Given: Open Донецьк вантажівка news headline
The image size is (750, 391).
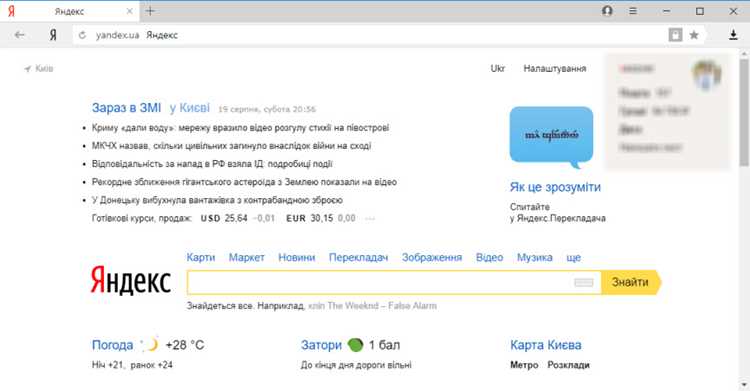Looking at the screenshot, I should click(x=217, y=200).
